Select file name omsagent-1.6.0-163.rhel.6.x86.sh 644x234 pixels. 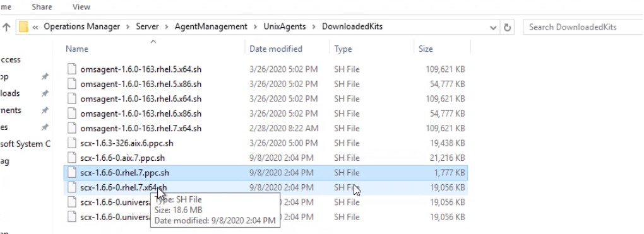pyautogui.click(x=141, y=114)
